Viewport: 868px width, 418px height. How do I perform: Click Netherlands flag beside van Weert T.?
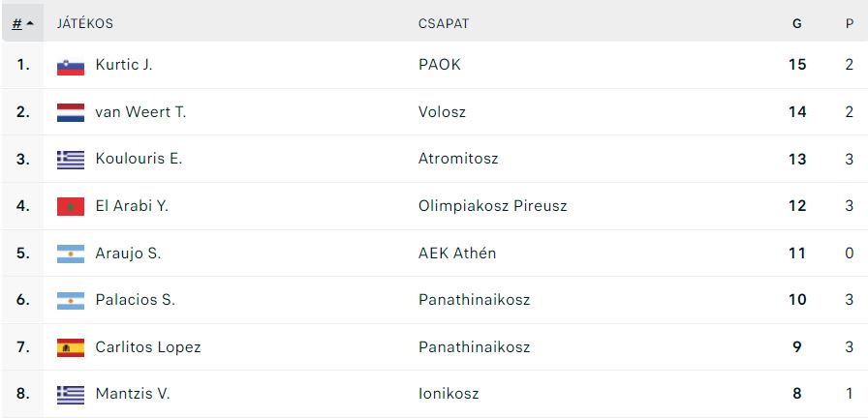[71, 112]
